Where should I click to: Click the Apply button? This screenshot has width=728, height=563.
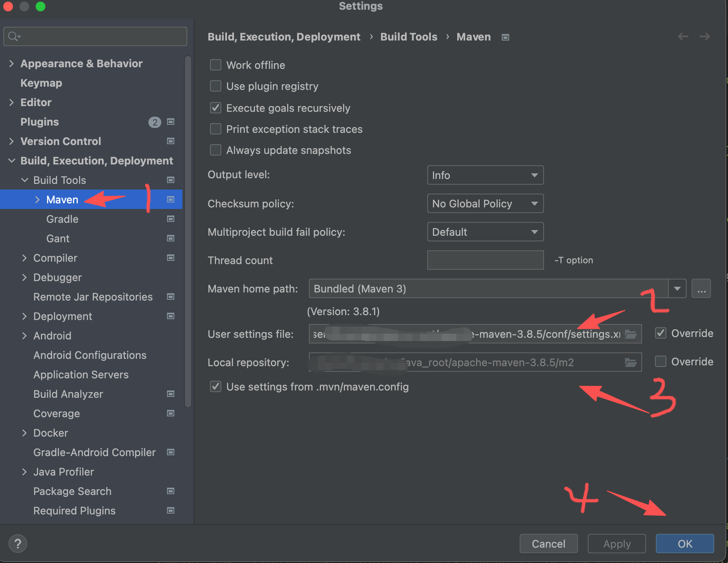coord(617,544)
